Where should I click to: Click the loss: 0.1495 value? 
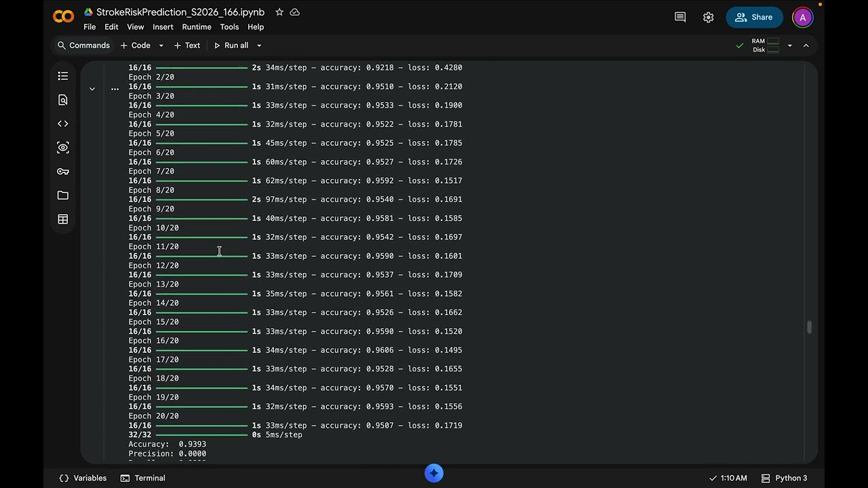(435, 350)
